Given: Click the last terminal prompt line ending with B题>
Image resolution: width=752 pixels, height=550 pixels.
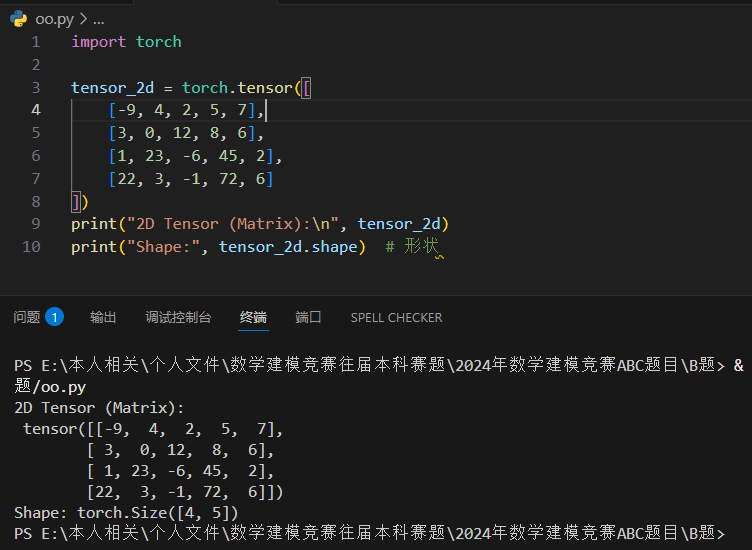Looking at the screenshot, I should [x=369, y=533].
